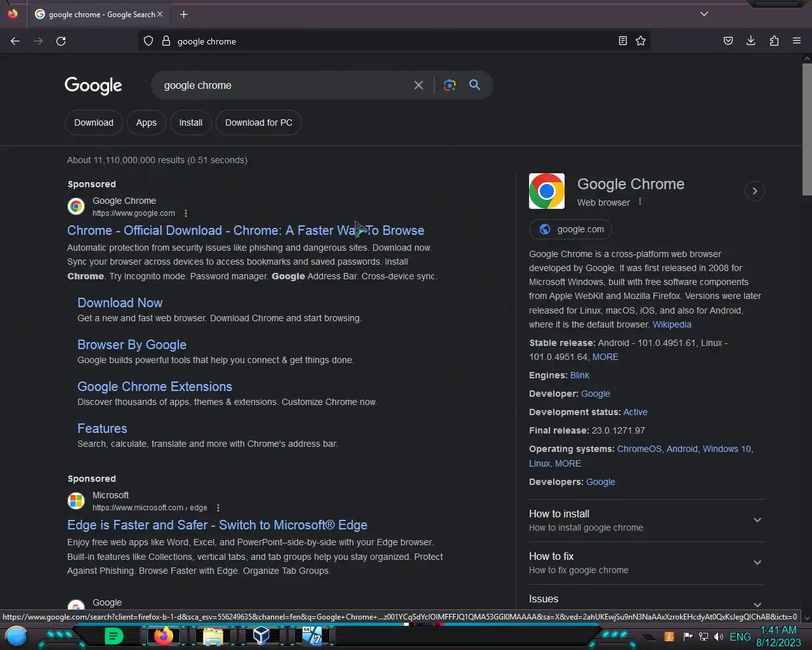The image size is (812, 650).
Task: Open the Browser By Google sitelink
Action: coord(132,345)
